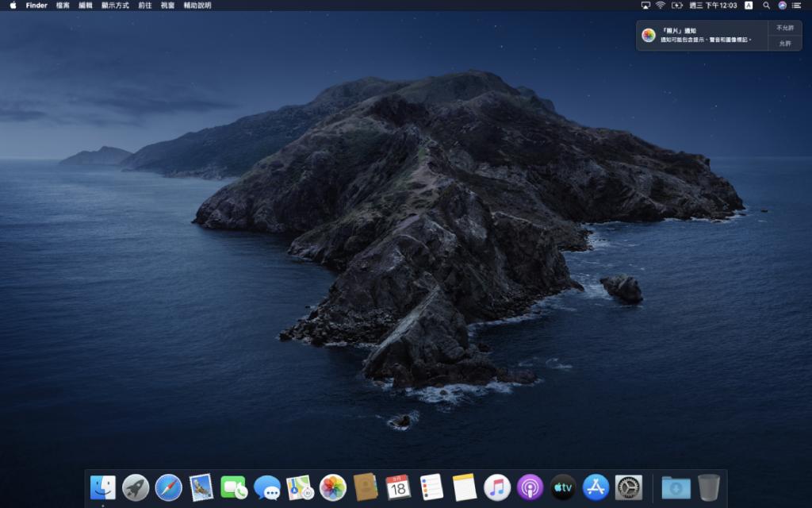Activate Siri from menu bar
The image size is (812, 508).
[782, 6]
